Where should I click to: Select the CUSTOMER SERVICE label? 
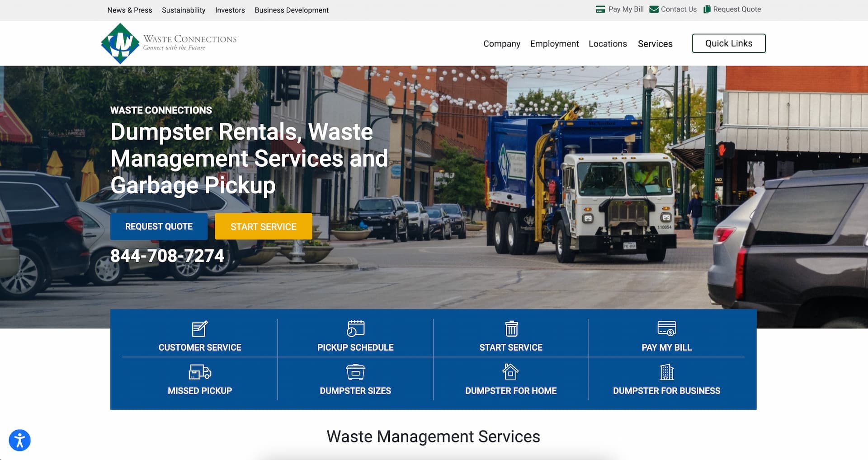pyautogui.click(x=200, y=347)
